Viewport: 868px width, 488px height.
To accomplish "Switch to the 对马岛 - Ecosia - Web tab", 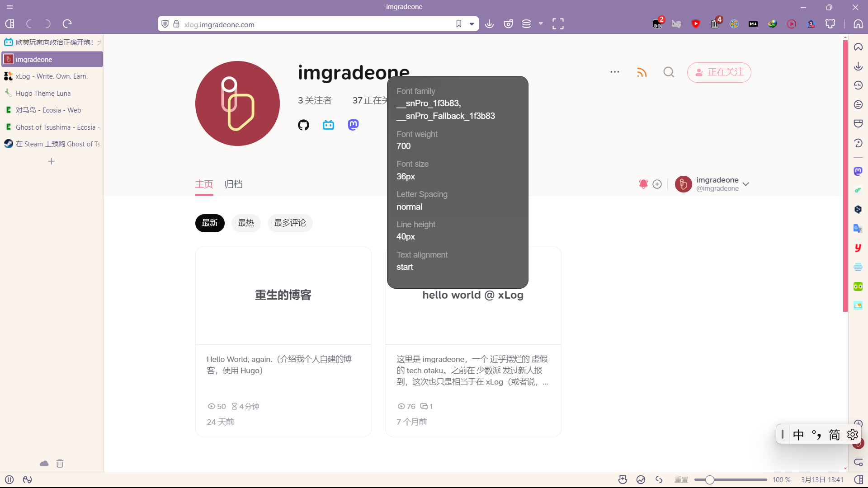I will [52, 110].
